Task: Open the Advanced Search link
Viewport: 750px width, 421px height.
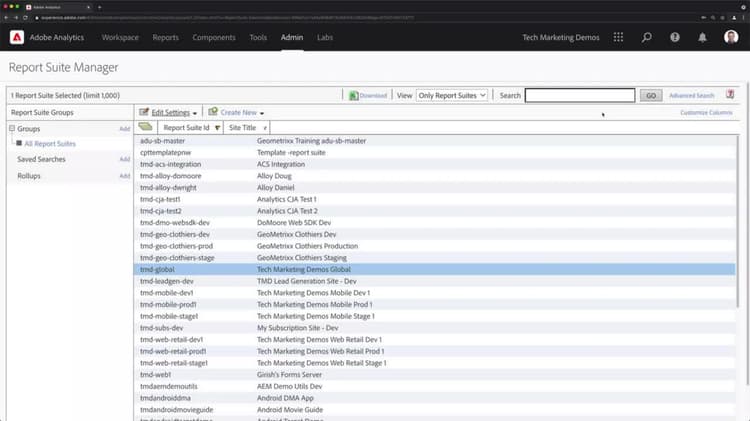Action: click(691, 96)
